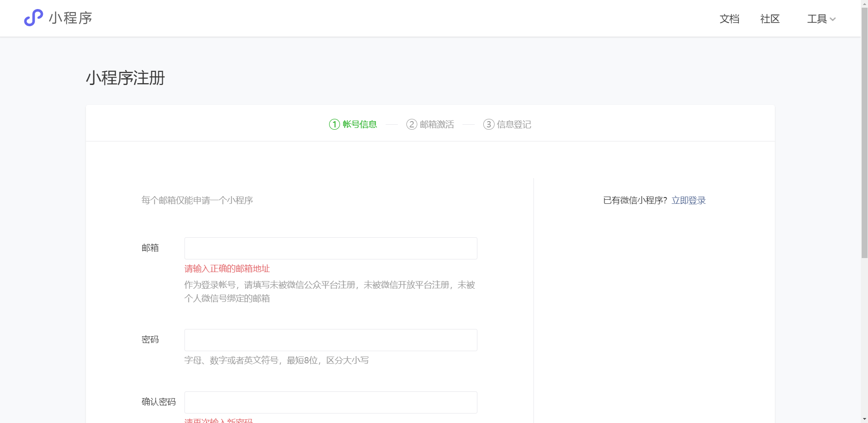Click the 确认密码 input field
868x423 pixels.
[330, 402]
